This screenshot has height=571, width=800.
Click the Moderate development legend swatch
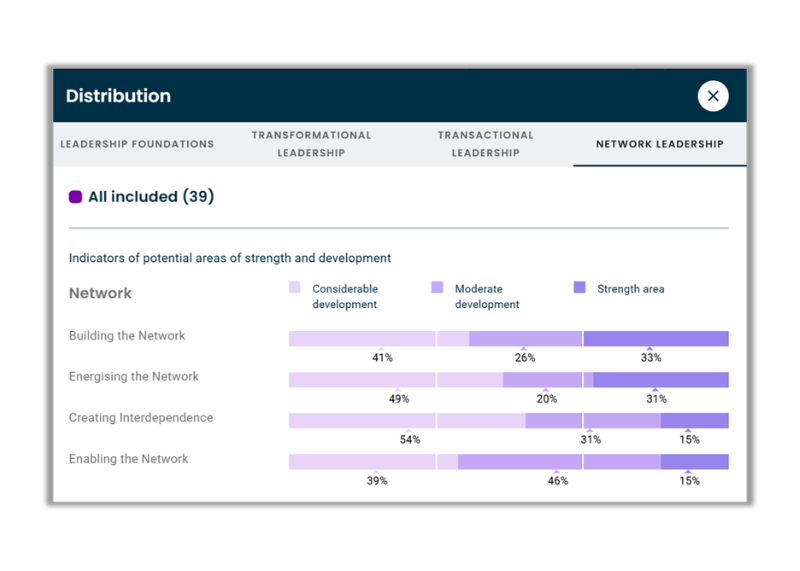(x=437, y=288)
